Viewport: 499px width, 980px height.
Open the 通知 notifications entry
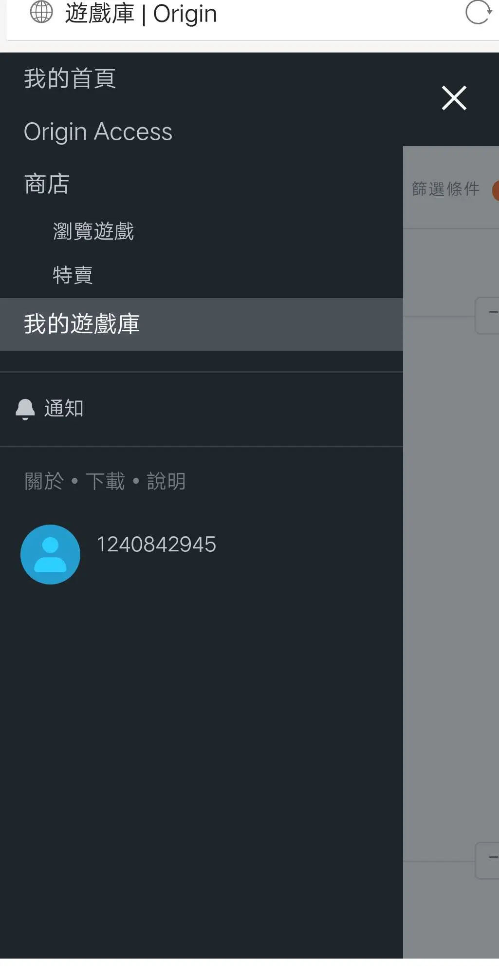[x=64, y=409]
